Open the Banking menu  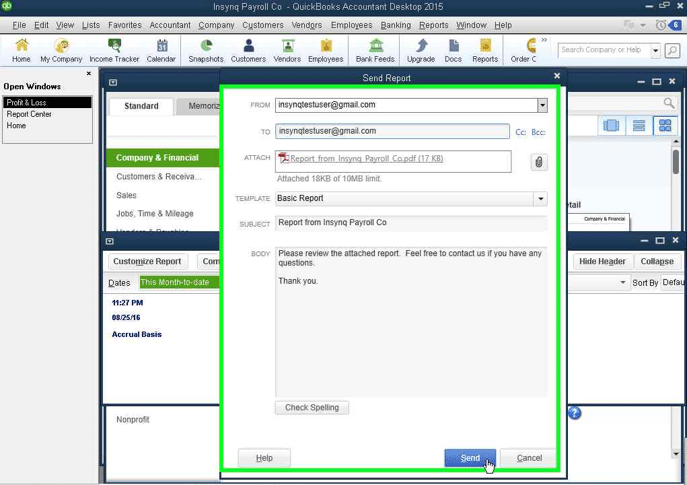[x=396, y=25]
